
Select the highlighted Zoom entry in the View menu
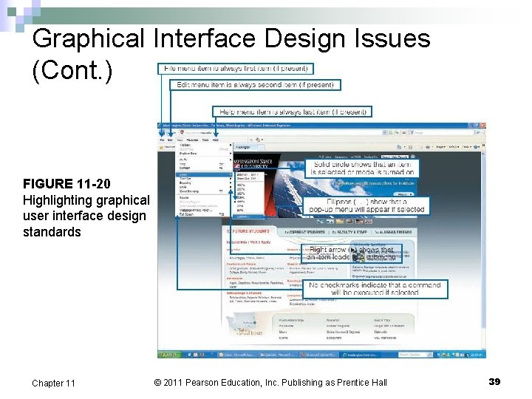click(x=204, y=174)
